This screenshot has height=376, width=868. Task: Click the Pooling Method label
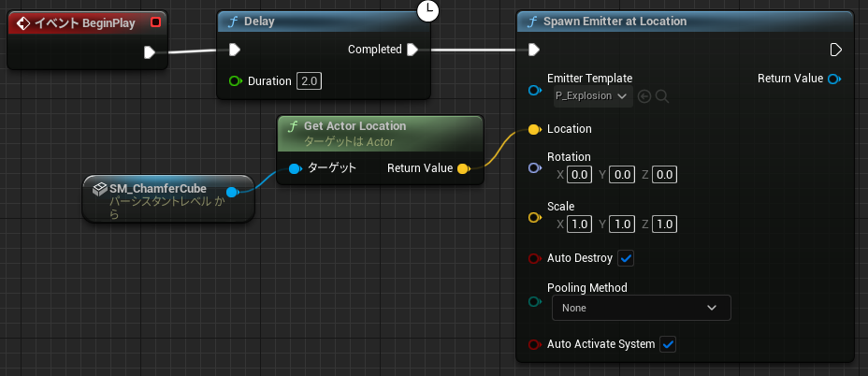(x=586, y=288)
